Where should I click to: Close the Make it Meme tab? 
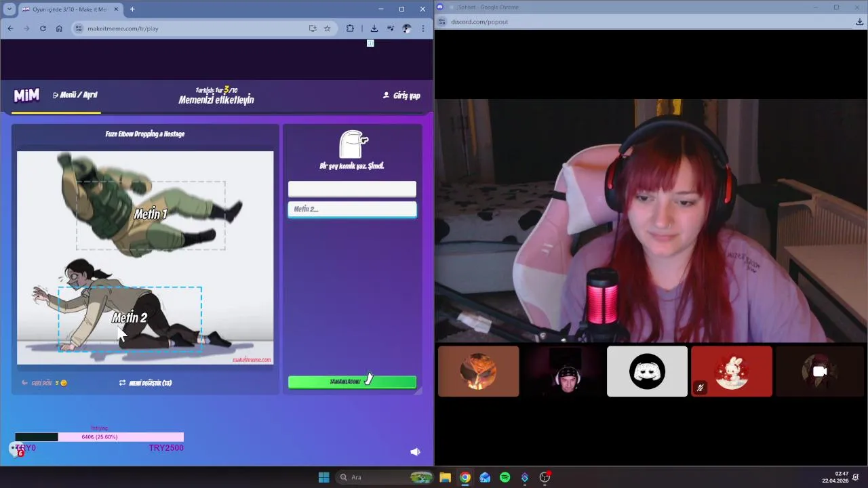[x=116, y=9]
